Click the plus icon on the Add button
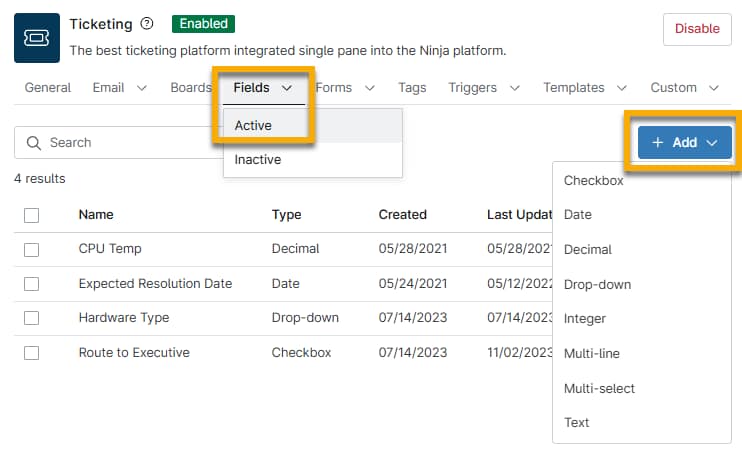Viewport: 742px width, 458px height. coord(657,143)
